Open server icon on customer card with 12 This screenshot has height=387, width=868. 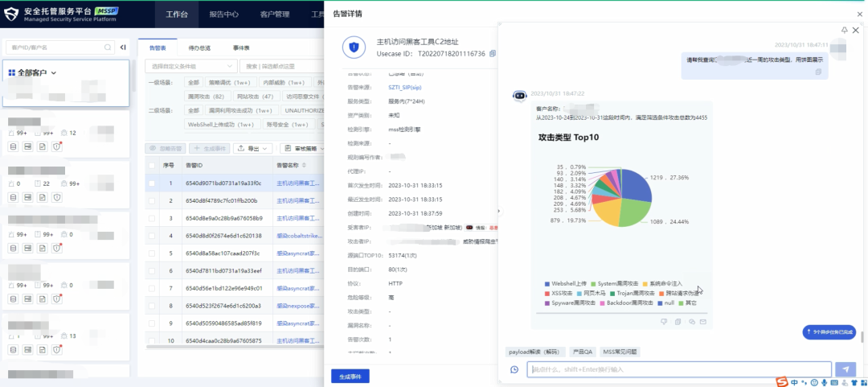[x=27, y=146]
